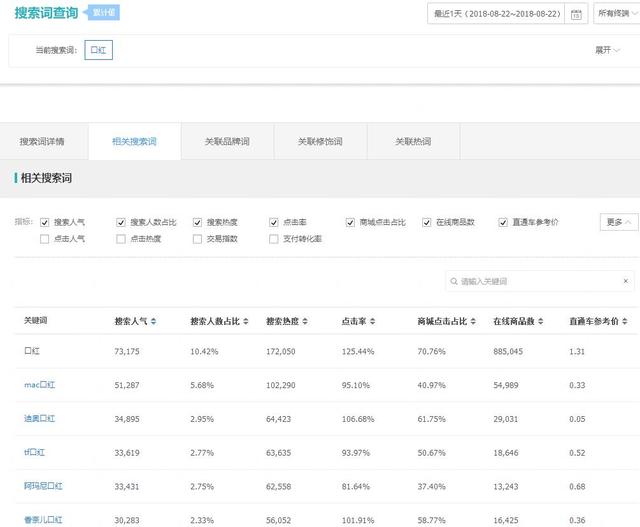
Task: Click the current search word tag 口红
Action: pyautogui.click(x=98, y=50)
